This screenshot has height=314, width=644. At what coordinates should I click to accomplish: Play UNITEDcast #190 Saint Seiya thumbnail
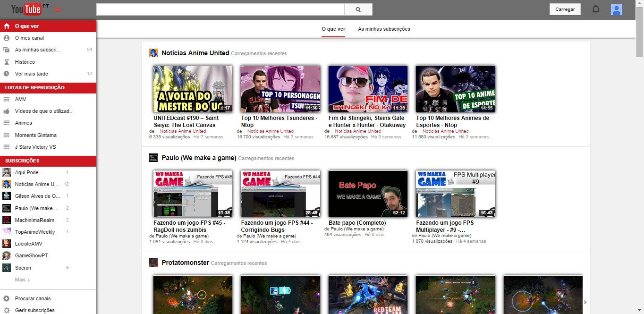(x=193, y=89)
